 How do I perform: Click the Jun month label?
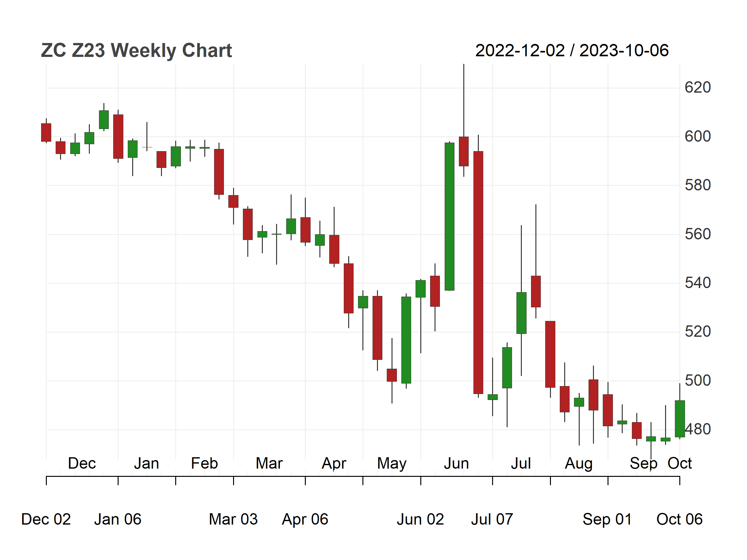coord(456,464)
